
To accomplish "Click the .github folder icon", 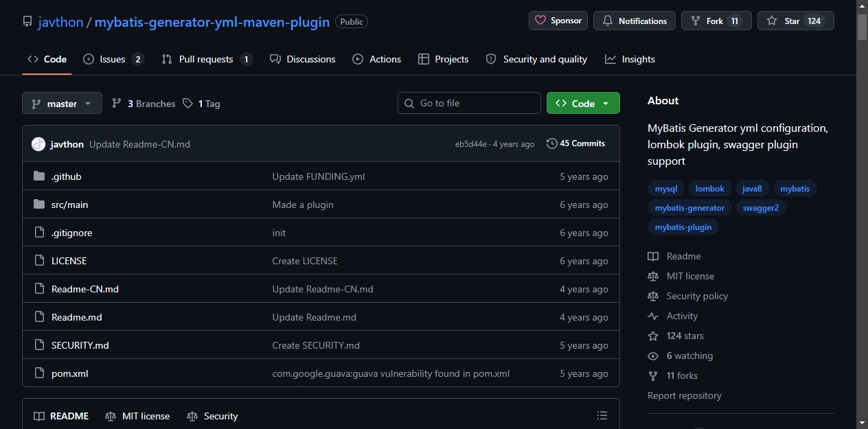I will pyautogui.click(x=39, y=176).
